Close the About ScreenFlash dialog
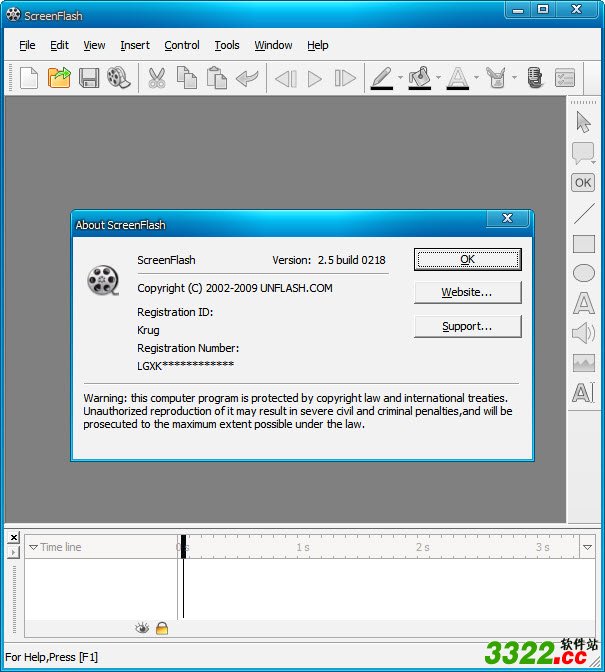The height and width of the screenshot is (672, 605). tap(508, 218)
